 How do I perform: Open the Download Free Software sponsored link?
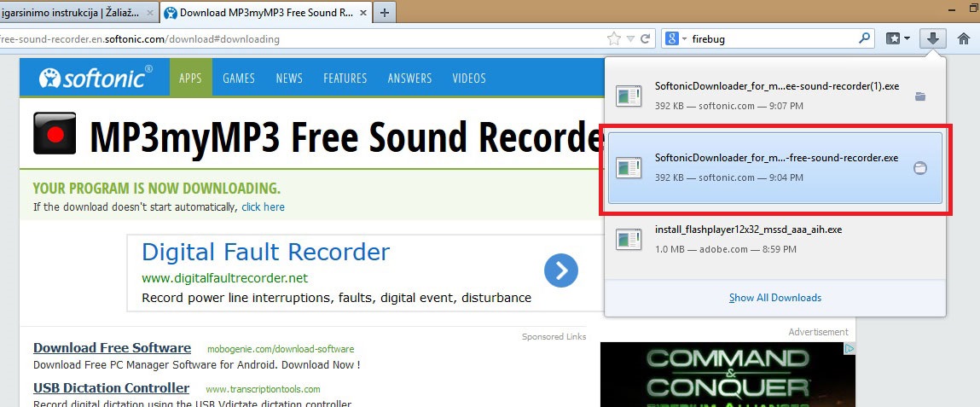coord(112,348)
